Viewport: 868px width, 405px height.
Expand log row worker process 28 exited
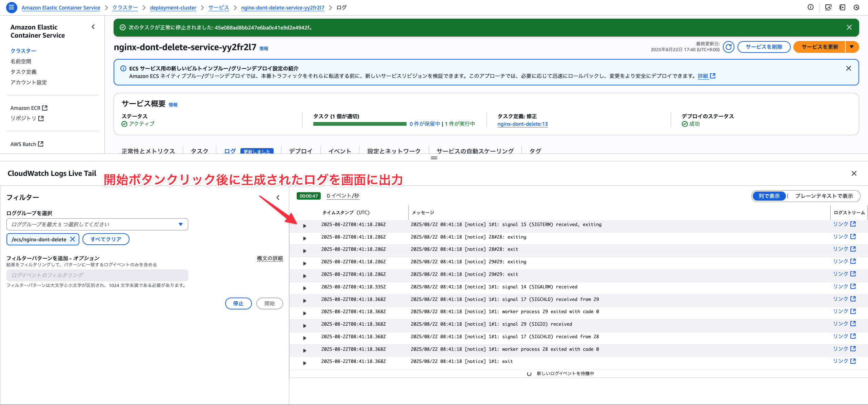pos(304,351)
